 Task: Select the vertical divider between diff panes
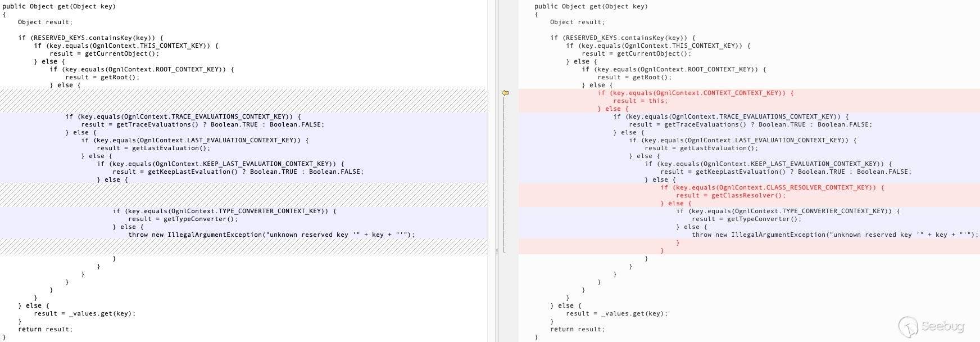(x=496, y=169)
